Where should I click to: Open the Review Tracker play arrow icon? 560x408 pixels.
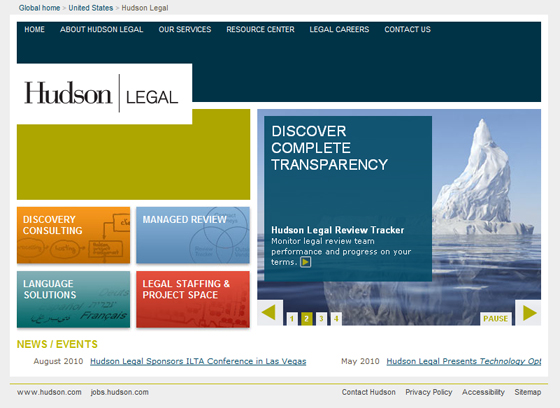(x=305, y=262)
